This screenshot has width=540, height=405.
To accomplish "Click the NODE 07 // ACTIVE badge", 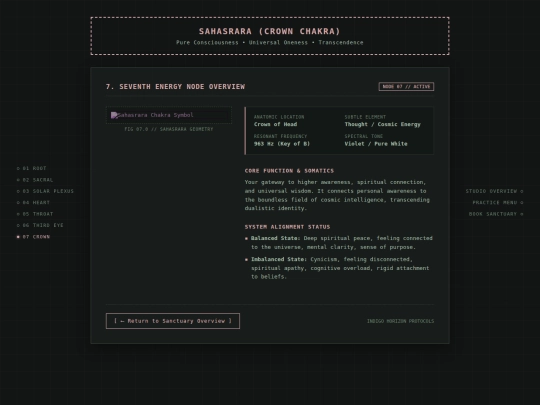I will click(x=406, y=86).
